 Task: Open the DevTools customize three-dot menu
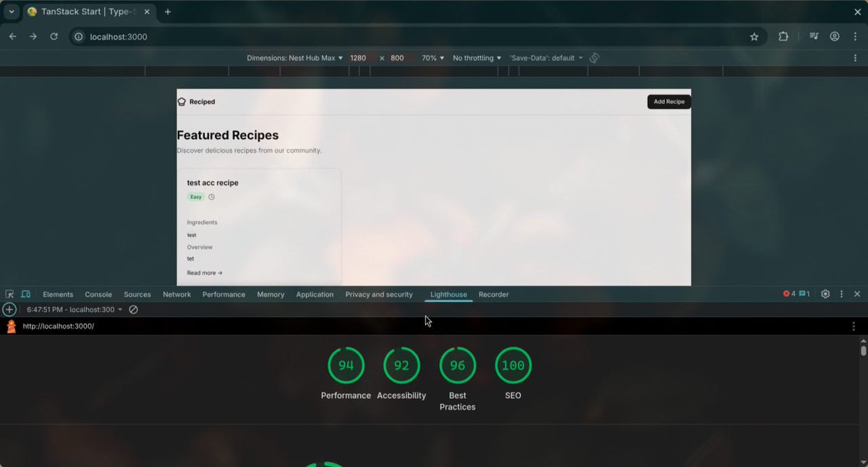pyautogui.click(x=841, y=295)
